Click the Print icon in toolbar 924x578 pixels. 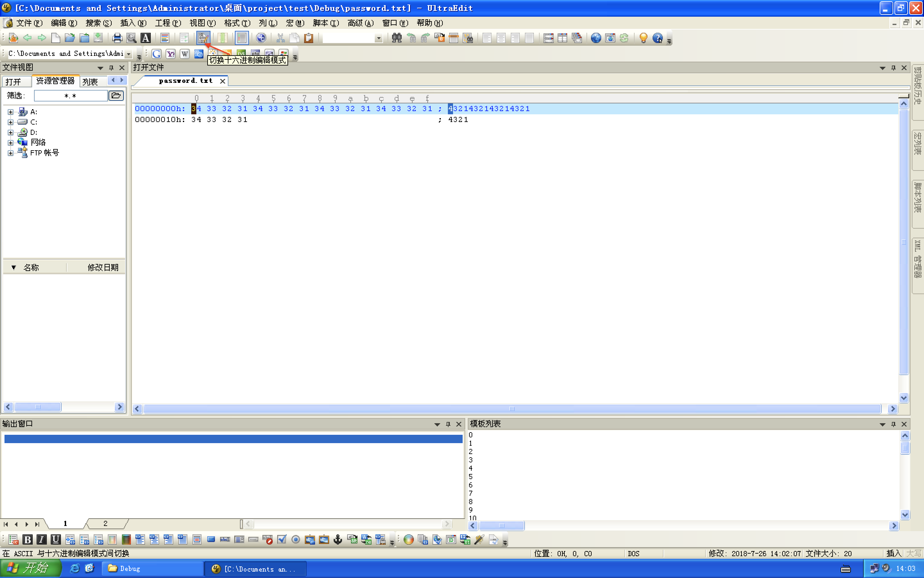(x=117, y=38)
